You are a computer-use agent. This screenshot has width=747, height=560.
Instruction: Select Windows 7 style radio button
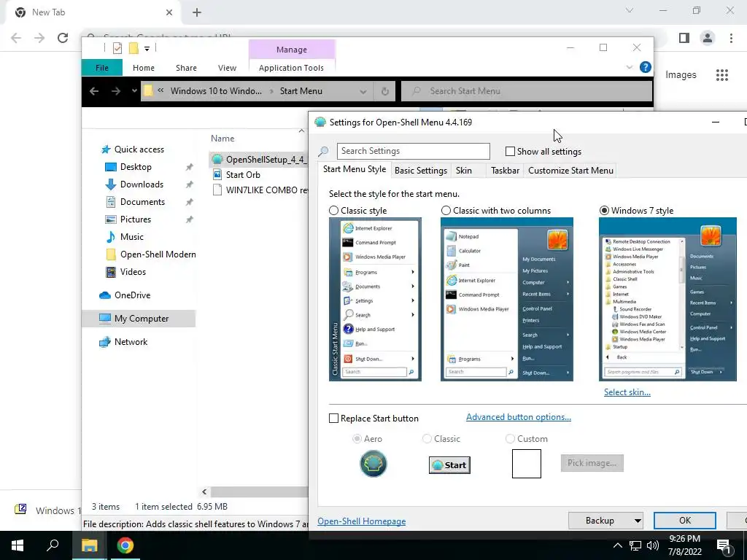(x=604, y=211)
